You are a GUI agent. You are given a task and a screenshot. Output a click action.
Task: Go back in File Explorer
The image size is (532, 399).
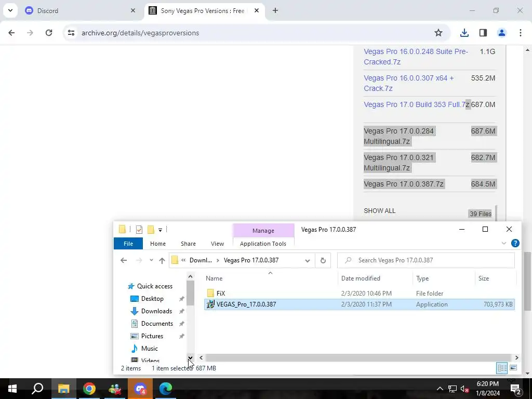click(x=124, y=260)
